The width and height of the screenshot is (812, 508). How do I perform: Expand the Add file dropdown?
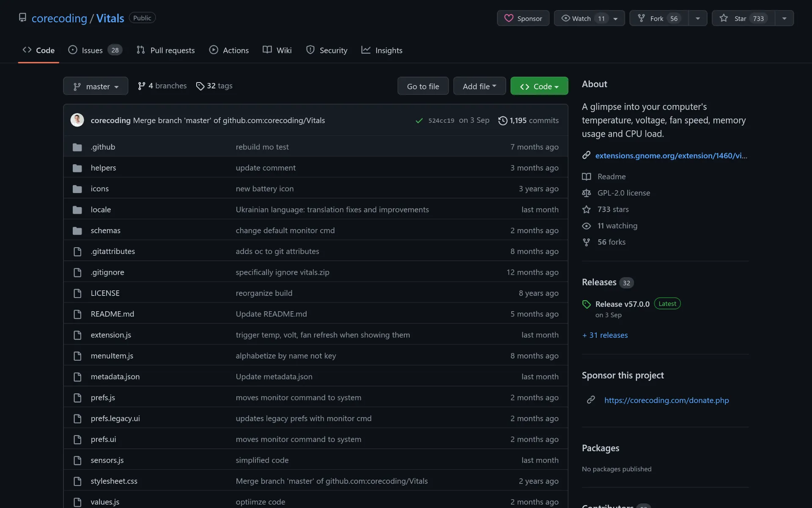tap(479, 86)
